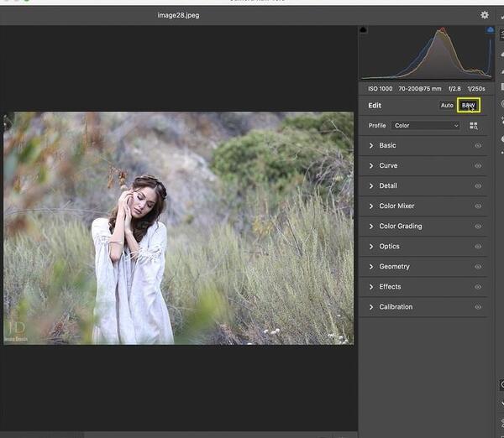This screenshot has width=504, height=438.
Task: Click the ISO 1000 metadata text
Action: pos(381,89)
